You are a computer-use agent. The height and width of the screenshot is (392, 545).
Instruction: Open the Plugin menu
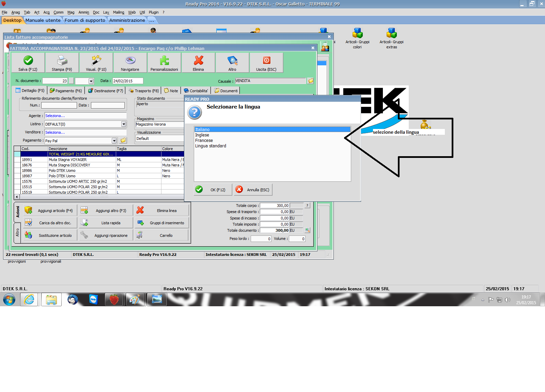(x=154, y=12)
